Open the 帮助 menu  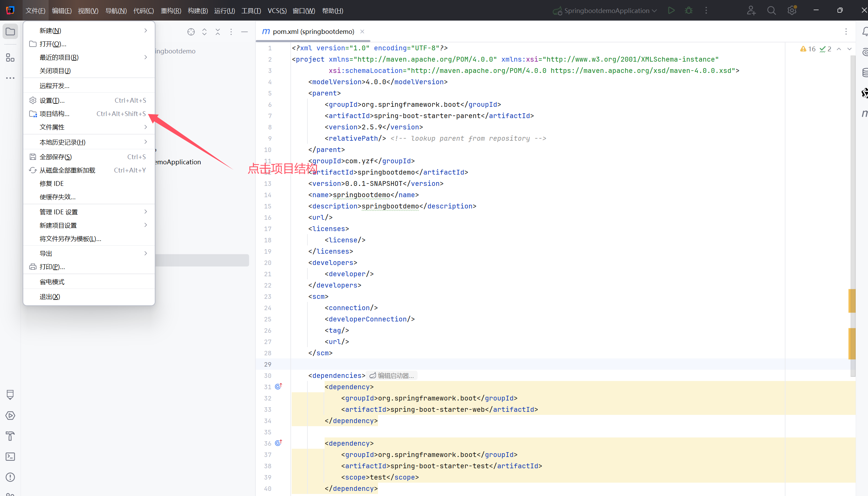(332, 10)
